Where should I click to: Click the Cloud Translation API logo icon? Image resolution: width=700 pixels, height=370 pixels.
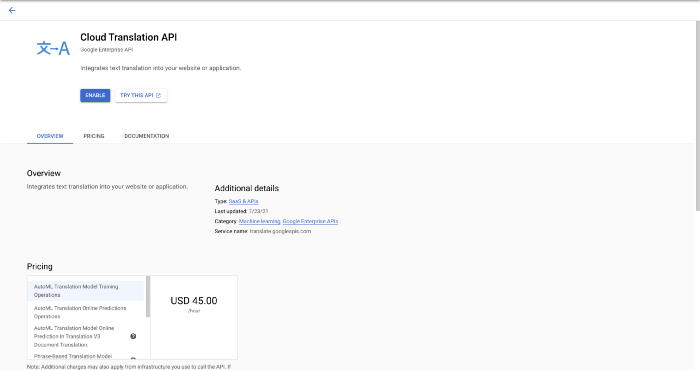tap(53, 48)
